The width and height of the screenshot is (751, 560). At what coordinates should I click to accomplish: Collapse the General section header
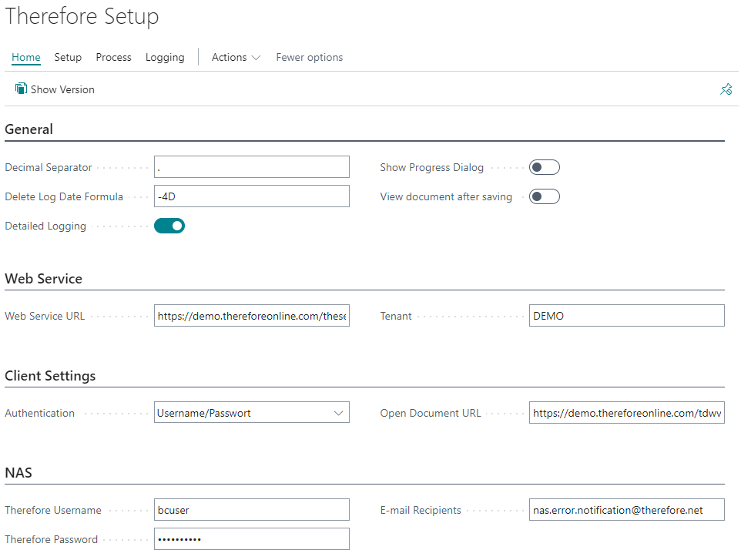point(28,129)
